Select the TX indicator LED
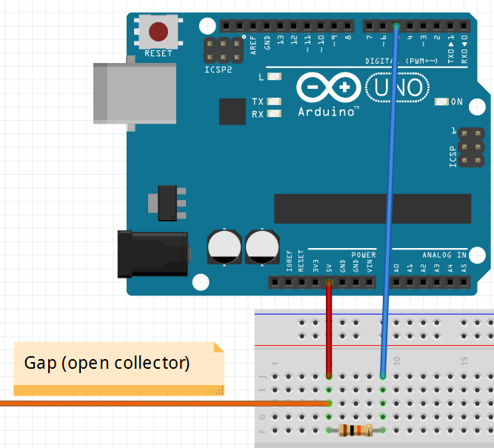The image size is (494, 448). pos(275,101)
